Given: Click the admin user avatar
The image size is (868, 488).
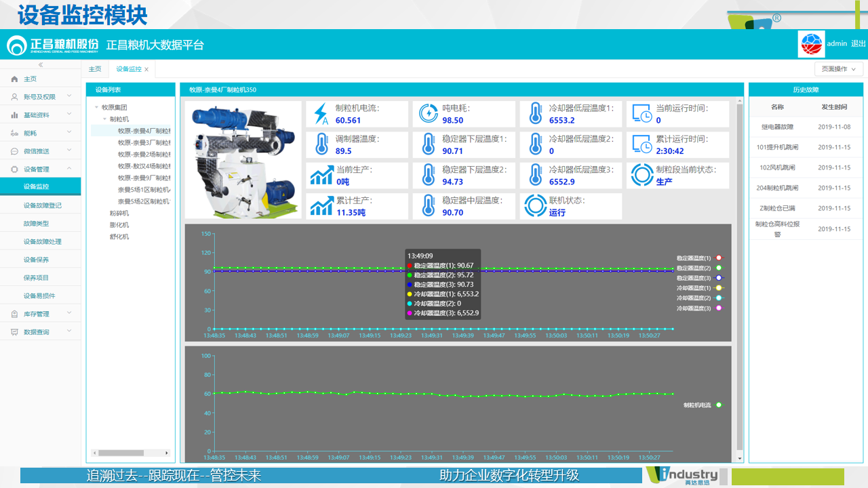Looking at the screenshot, I should [x=811, y=44].
